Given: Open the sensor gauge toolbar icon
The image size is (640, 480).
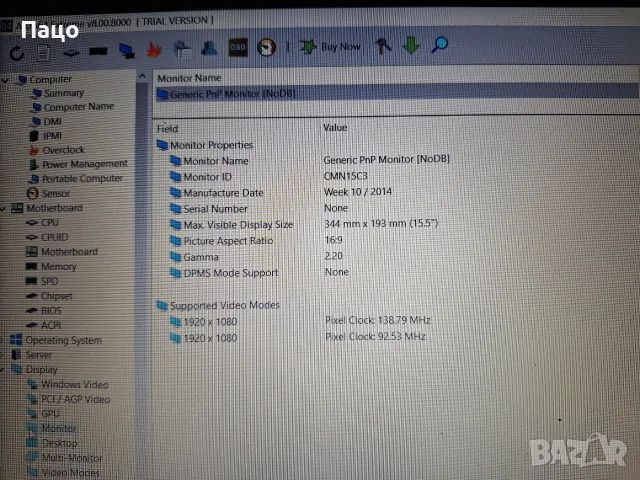Looking at the screenshot, I should [266, 47].
